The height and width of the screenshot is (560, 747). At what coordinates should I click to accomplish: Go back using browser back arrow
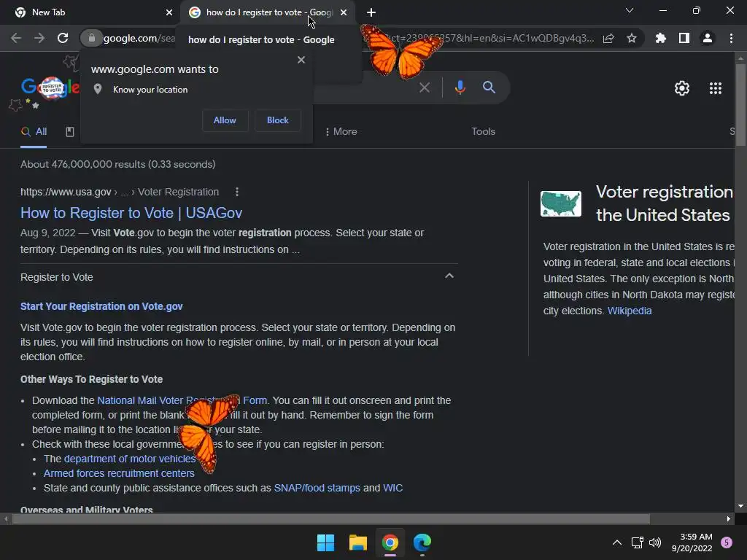16,38
